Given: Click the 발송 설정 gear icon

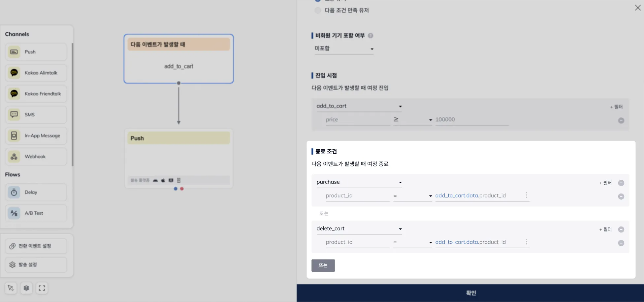Looking at the screenshot, I should [x=12, y=264].
